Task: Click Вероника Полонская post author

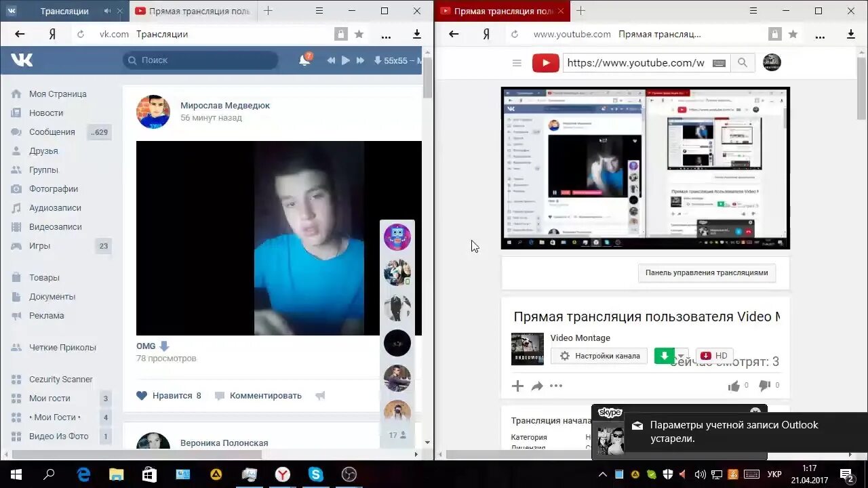Action: pyautogui.click(x=224, y=443)
